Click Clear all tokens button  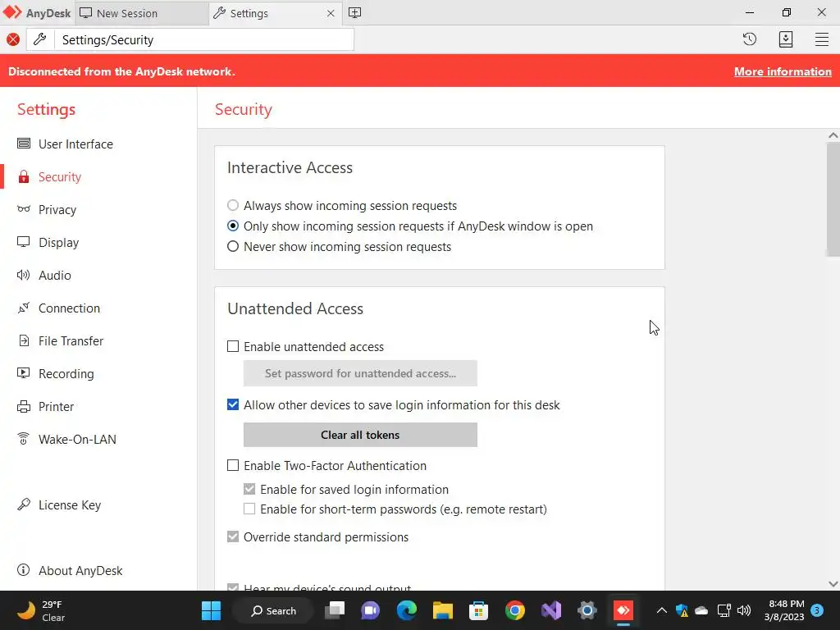[x=360, y=435]
